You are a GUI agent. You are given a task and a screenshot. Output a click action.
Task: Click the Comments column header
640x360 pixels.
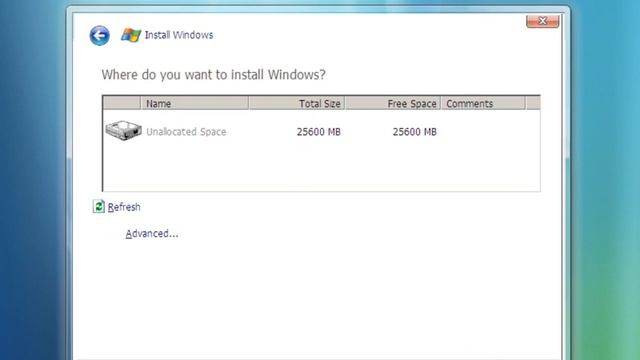click(483, 103)
